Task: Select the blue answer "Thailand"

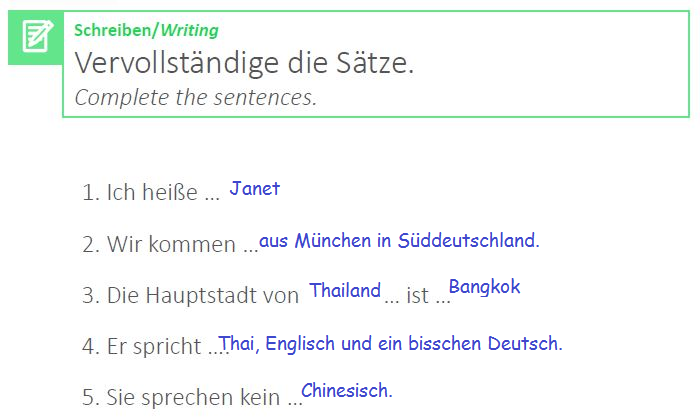Action: pos(345,291)
